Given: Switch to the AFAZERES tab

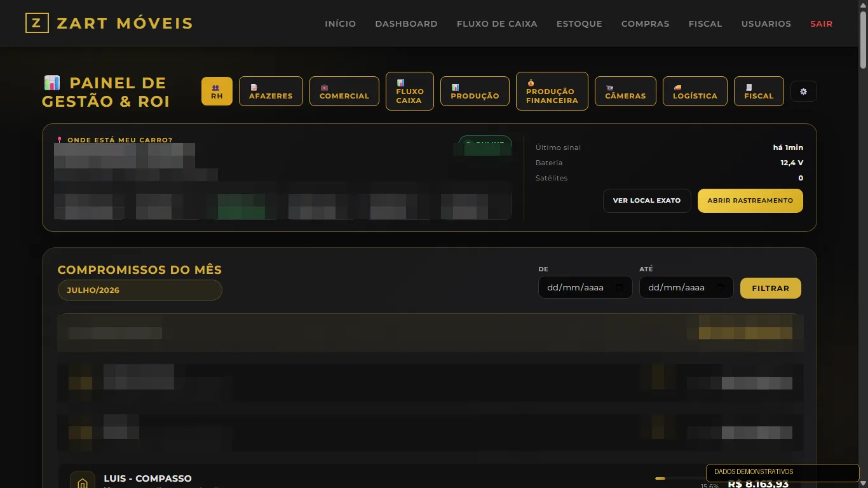Looking at the screenshot, I should (271, 91).
